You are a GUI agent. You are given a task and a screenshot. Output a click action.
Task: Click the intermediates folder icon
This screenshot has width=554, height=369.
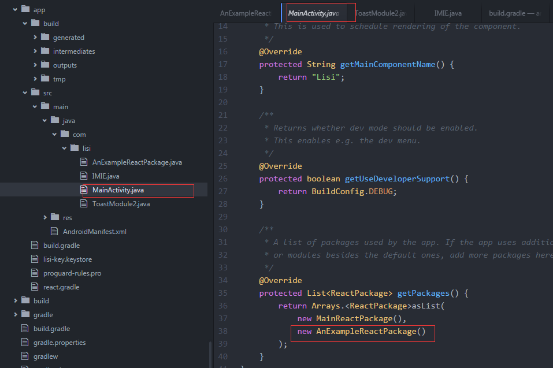tap(45, 51)
